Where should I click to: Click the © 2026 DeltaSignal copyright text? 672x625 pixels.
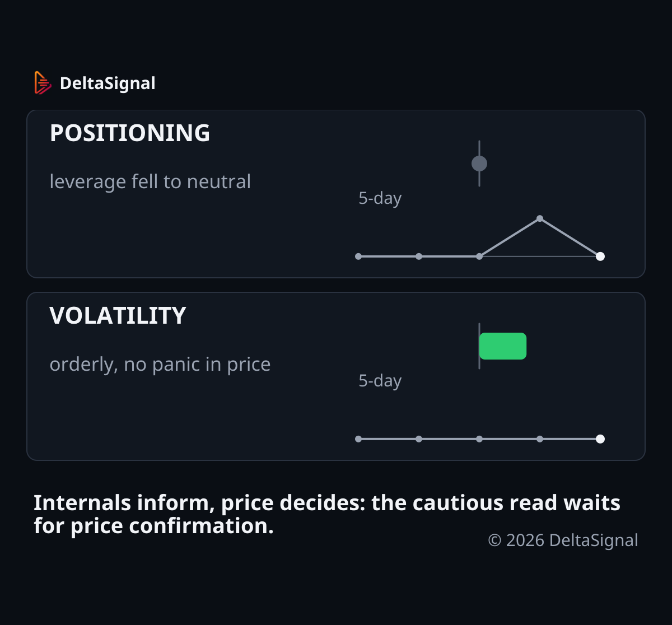click(563, 540)
